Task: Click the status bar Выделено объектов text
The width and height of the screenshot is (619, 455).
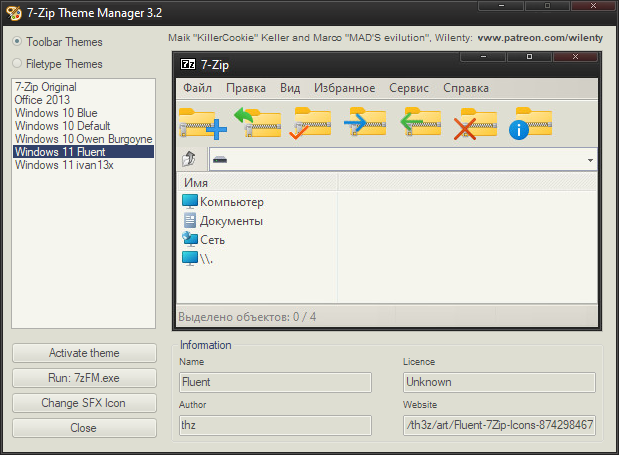Action: pyautogui.click(x=247, y=317)
